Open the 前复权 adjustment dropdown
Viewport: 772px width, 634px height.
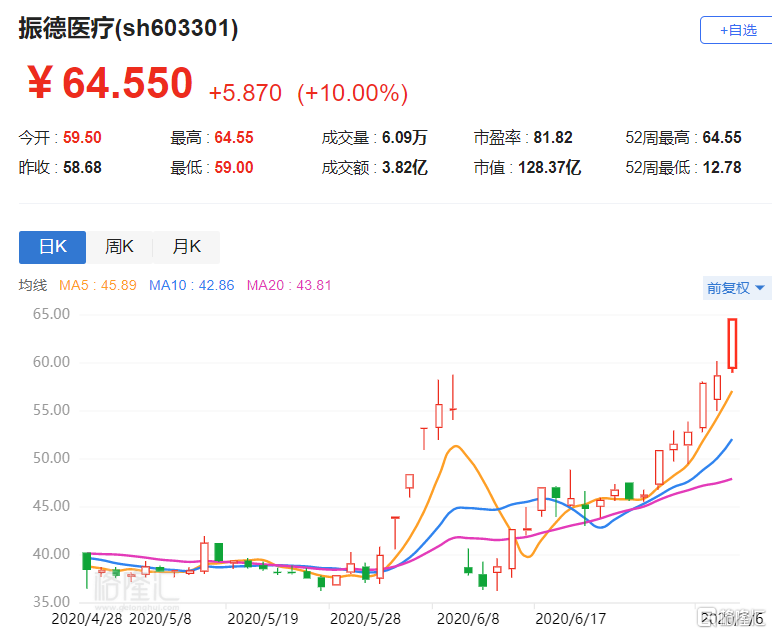tap(737, 288)
